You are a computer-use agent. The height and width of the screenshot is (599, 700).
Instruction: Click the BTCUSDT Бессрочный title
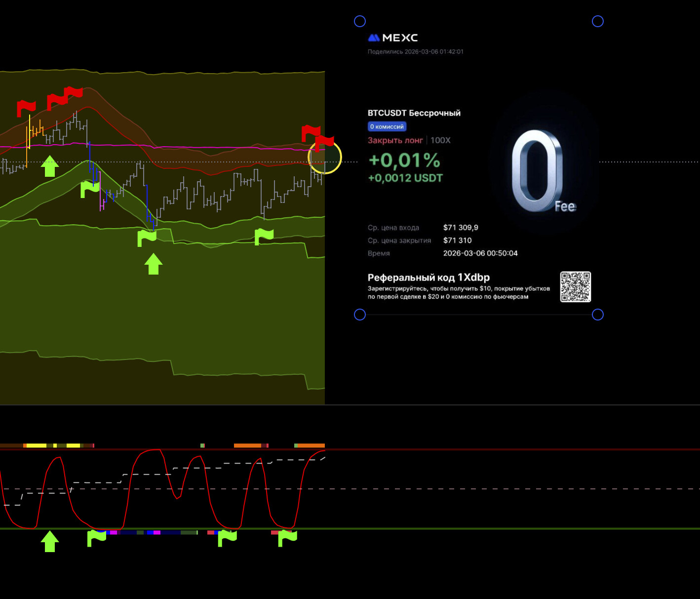(414, 113)
